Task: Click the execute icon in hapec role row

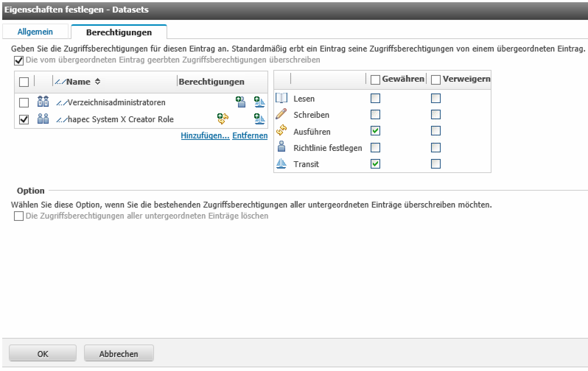Action: [x=223, y=119]
